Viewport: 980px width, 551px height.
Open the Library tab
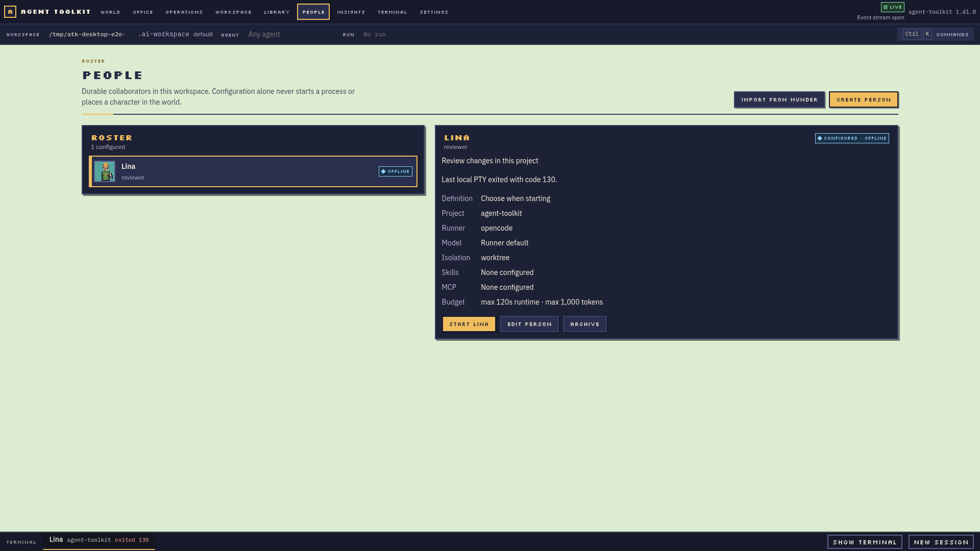(x=277, y=12)
